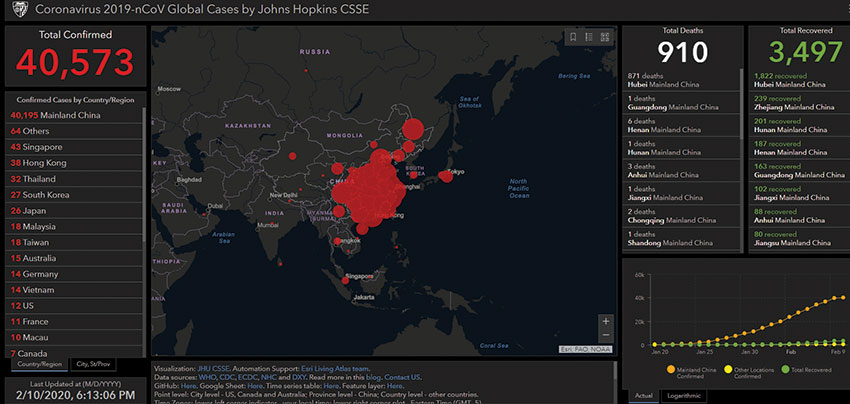Select the Country/Region list tab
850x404 pixels.
coord(39,364)
